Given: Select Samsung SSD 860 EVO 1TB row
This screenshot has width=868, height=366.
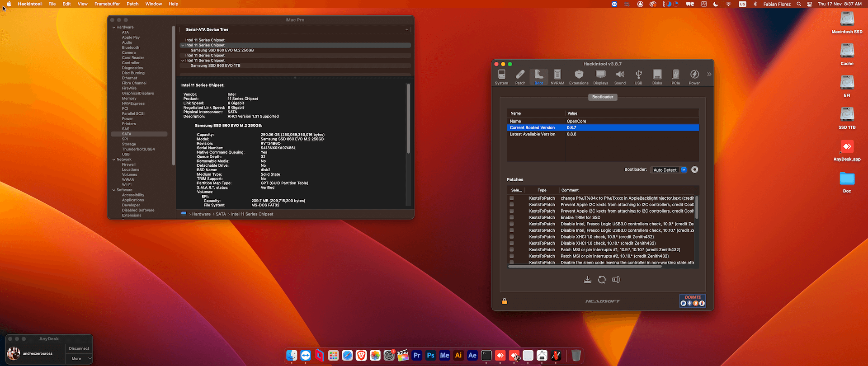Looking at the screenshot, I should click(x=295, y=66).
